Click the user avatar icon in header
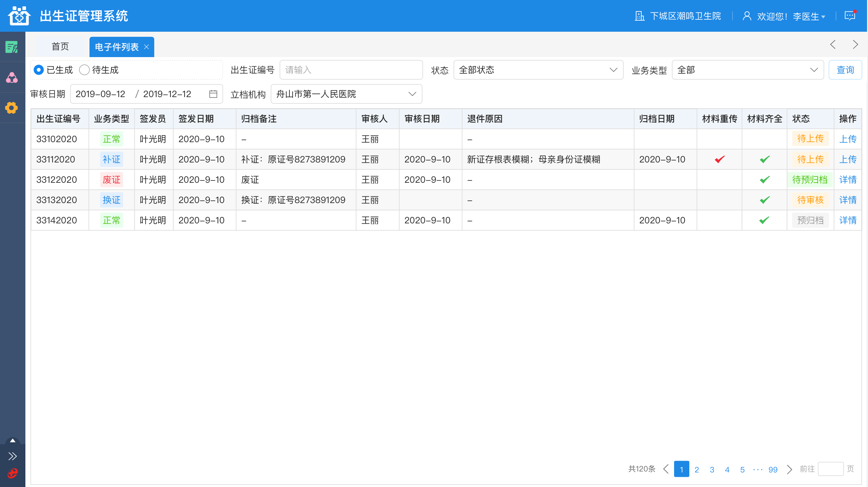 click(747, 16)
